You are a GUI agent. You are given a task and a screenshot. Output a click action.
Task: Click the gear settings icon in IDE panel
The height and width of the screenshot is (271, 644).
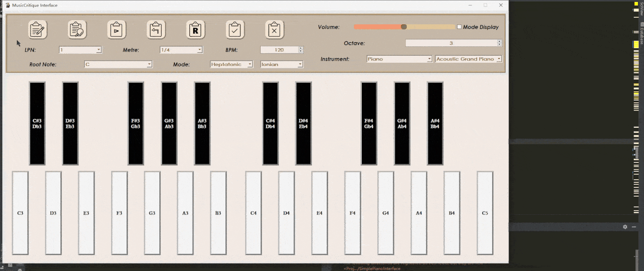coord(625,227)
